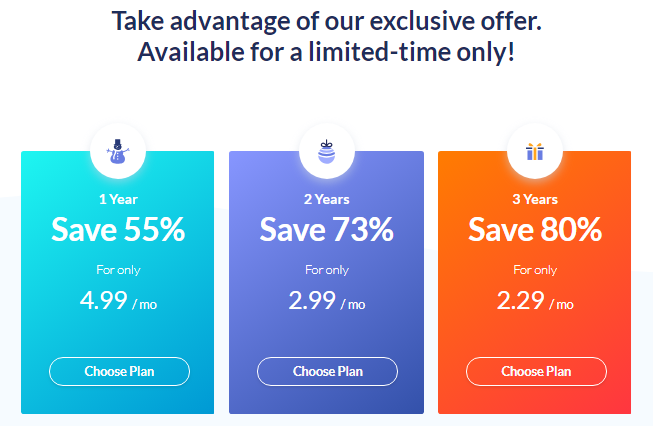Select the Save 80% headline
Screen dimensions: 653x426
535,229
